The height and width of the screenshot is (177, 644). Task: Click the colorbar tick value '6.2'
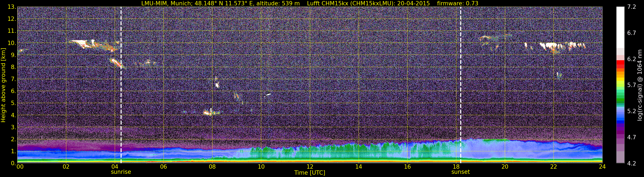[x=632, y=59]
